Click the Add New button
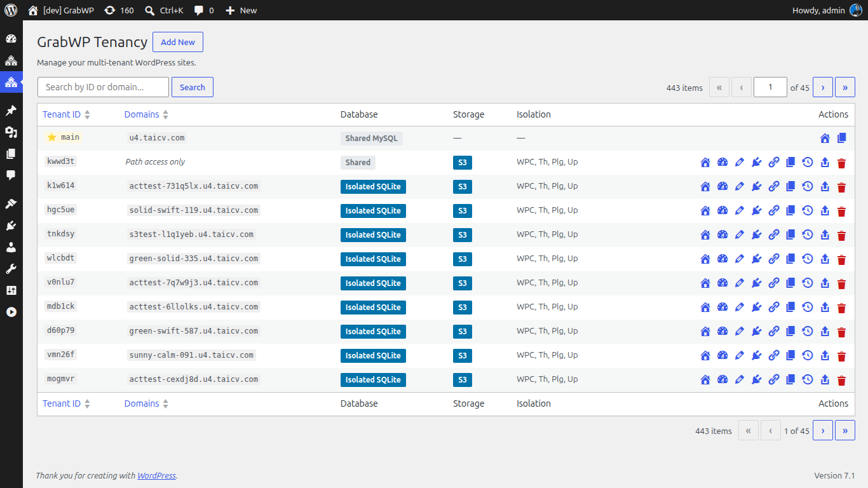Screen dimensions: 868x488 pos(178,42)
